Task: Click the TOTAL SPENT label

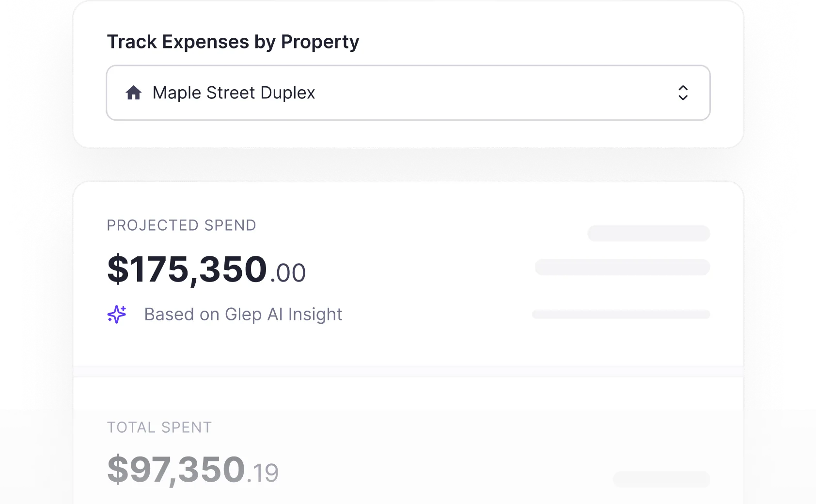Action: [x=159, y=427]
